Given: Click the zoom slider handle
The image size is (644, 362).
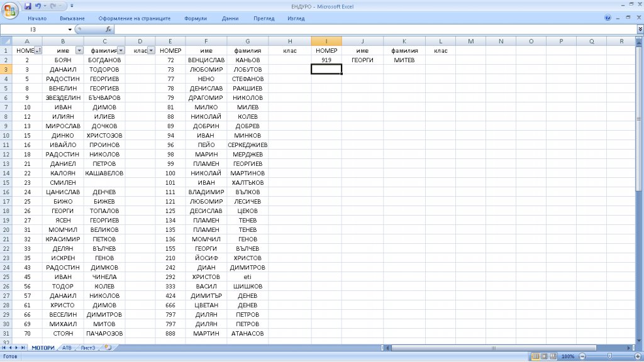Looking at the screenshot, I should (609, 356).
